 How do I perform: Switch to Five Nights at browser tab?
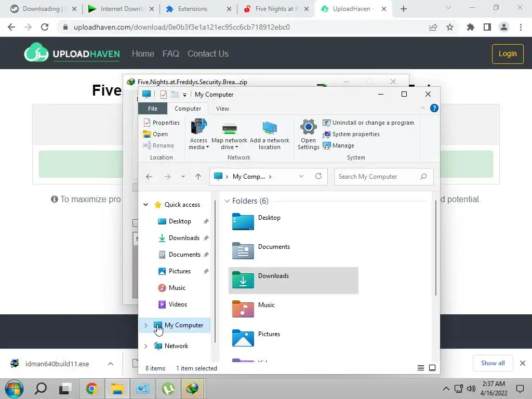click(x=276, y=9)
